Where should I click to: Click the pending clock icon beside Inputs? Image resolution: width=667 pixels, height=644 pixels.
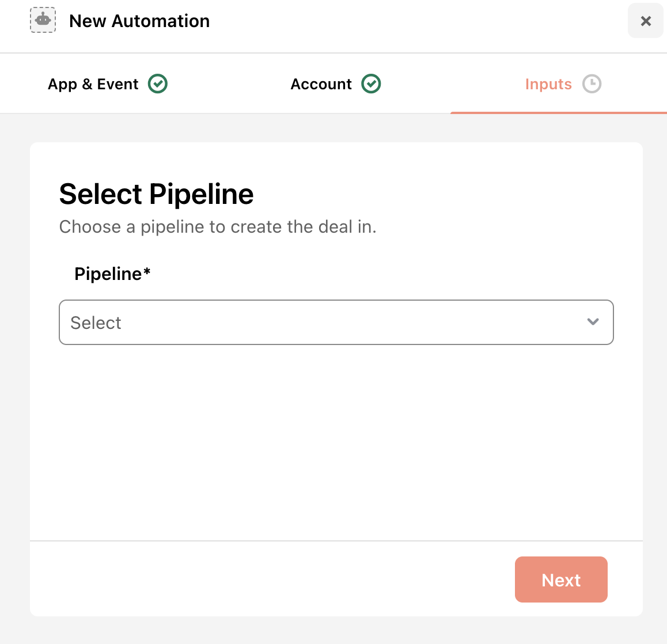click(592, 84)
